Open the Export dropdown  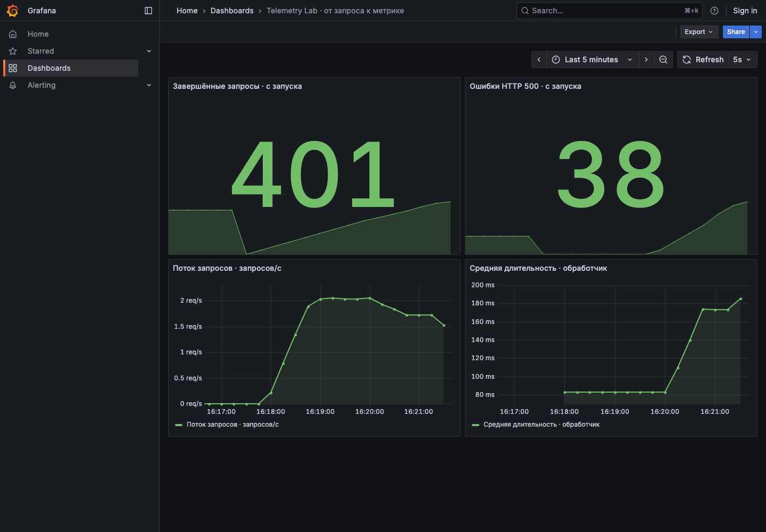click(x=700, y=32)
